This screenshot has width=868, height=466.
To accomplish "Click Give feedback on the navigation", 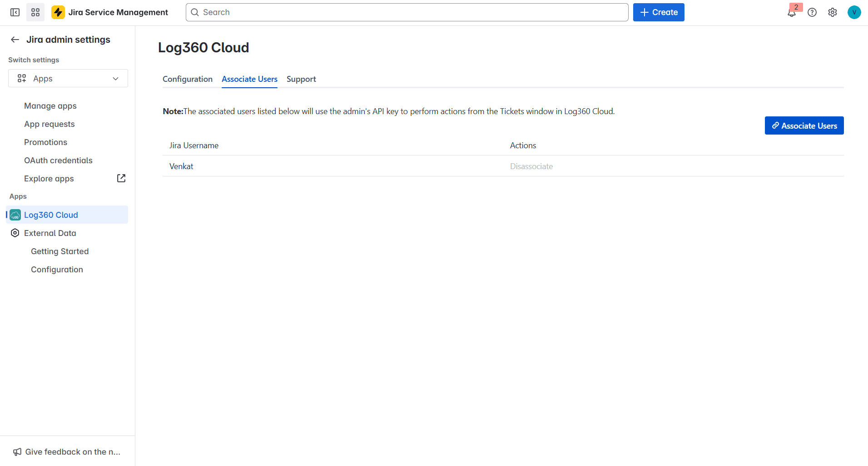I will pos(67,451).
